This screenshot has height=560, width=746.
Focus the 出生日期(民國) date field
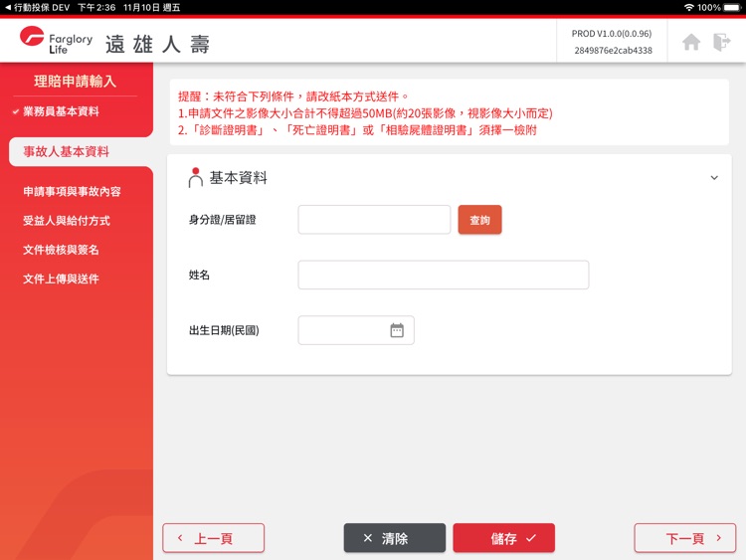pyautogui.click(x=356, y=330)
